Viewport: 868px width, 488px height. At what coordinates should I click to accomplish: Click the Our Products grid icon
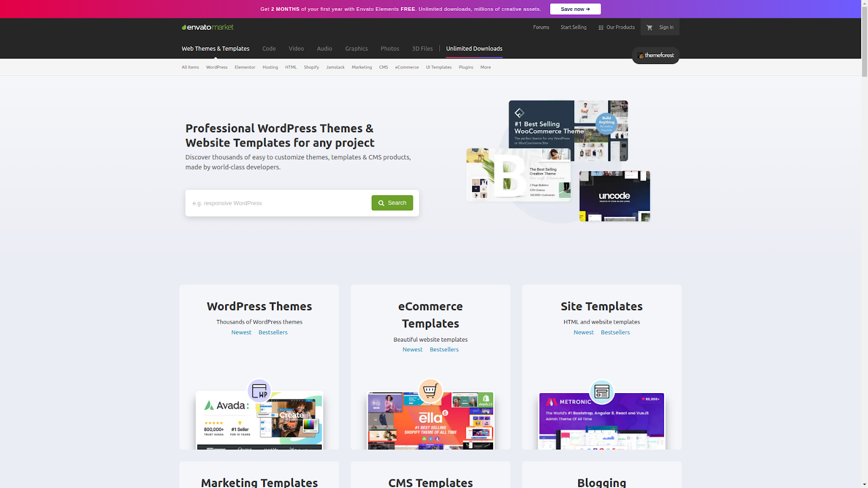(x=601, y=28)
